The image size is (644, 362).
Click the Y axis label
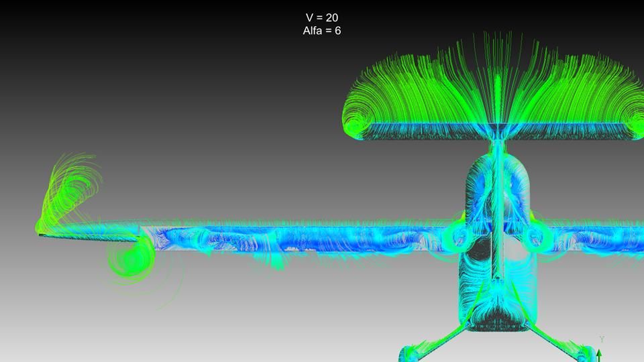[602, 339]
